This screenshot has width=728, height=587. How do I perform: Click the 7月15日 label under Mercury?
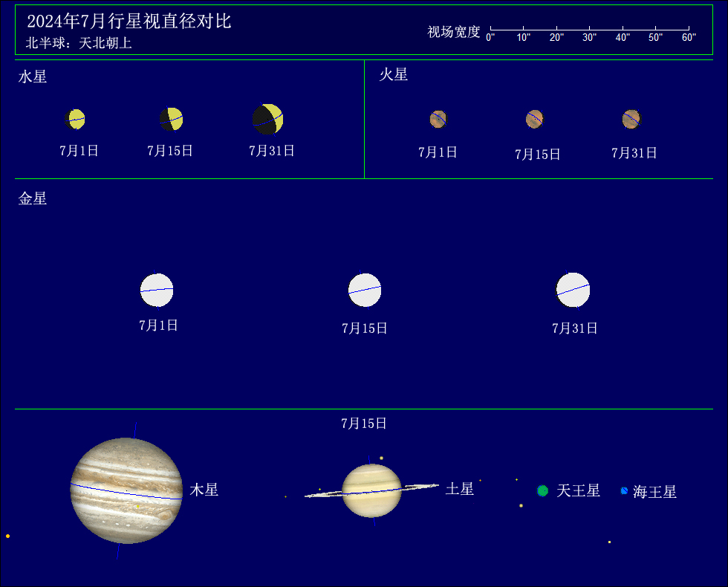170,151
